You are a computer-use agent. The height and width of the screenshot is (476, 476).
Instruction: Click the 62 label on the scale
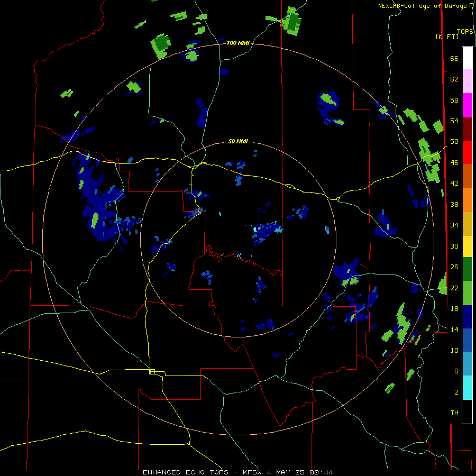click(x=454, y=79)
